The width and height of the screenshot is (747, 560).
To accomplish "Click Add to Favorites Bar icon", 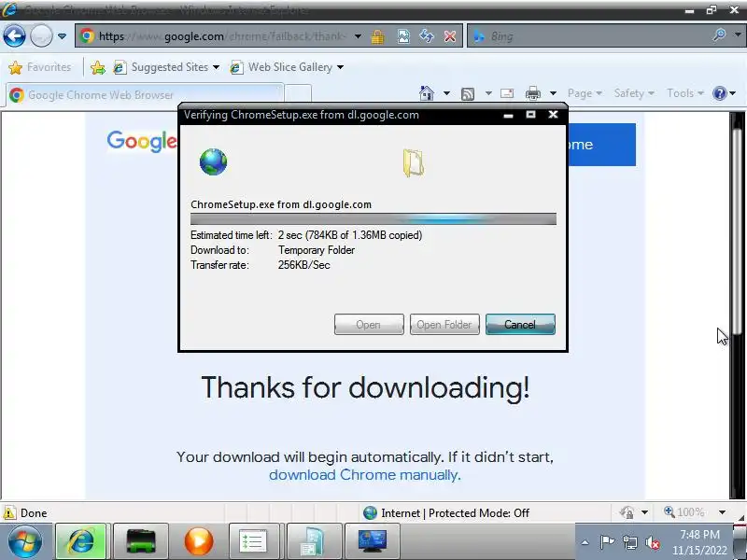I will click(x=98, y=67).
